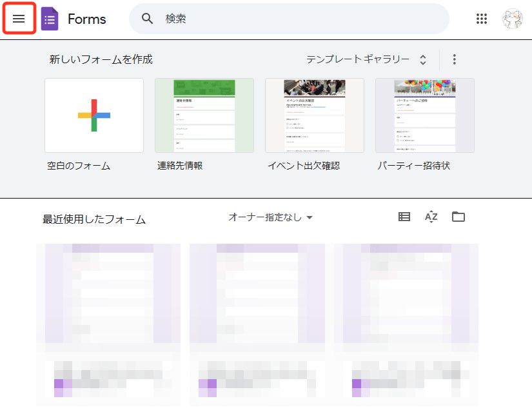Click the search magnifier icon
The width and height of the screenshot is (532, 412).
tap(147, 19)
